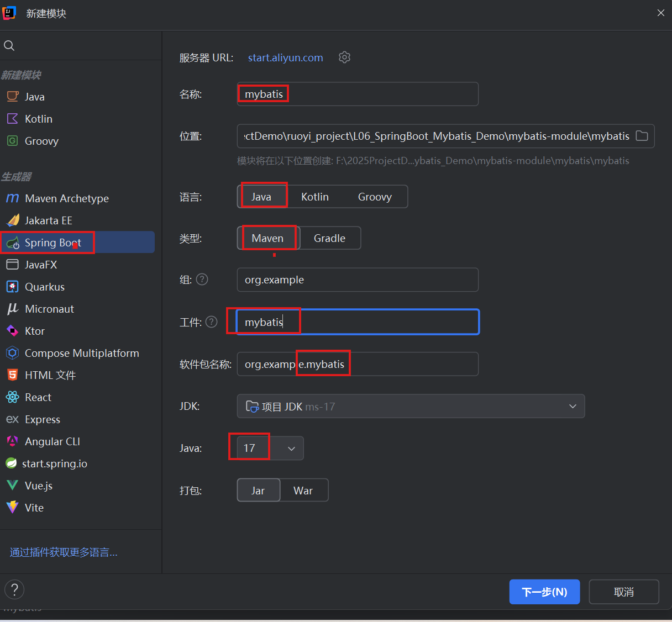Select the Kotlin module icon
Viewport: 672px width, 622px height.
point(13,119)
